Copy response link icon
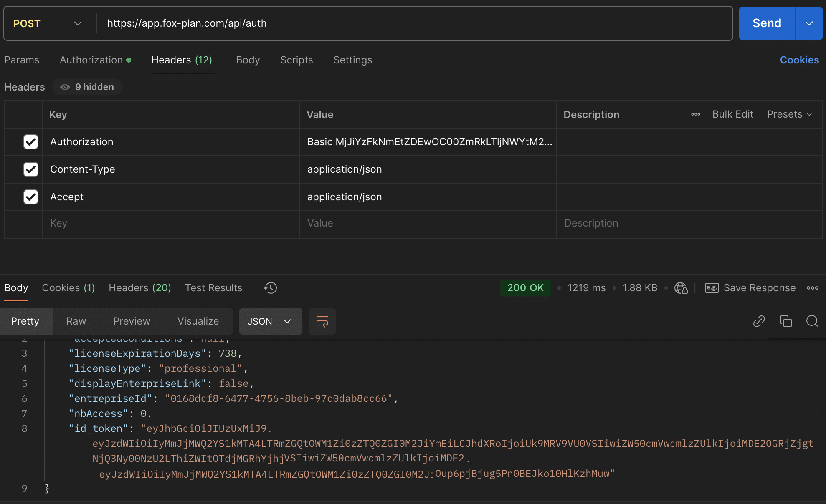 (x=759, y=321)
